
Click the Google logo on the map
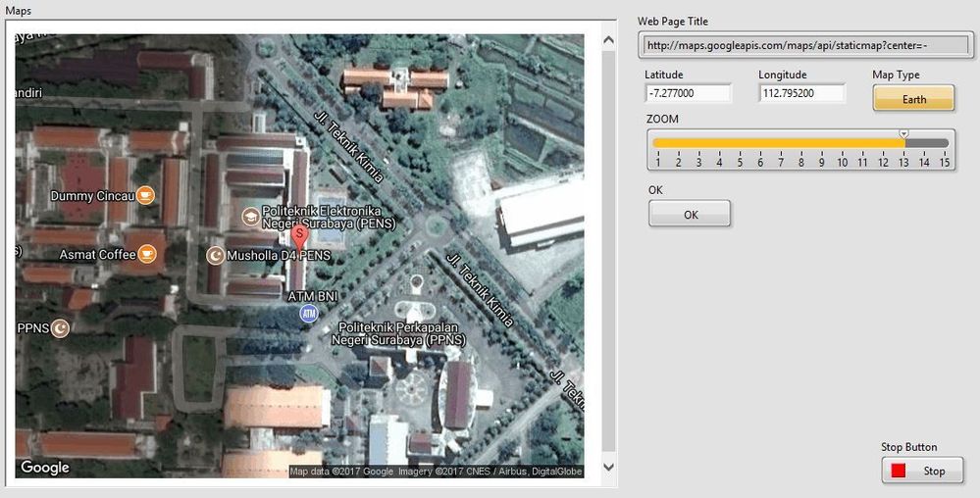[45, 467]
